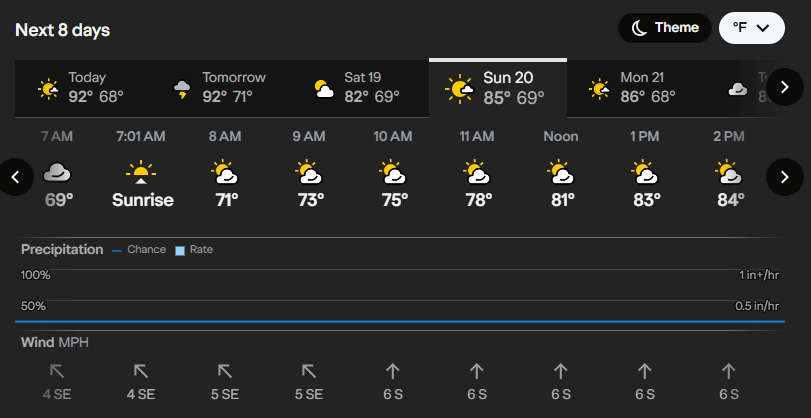
Task: Select the Tomorrow forecast tab
Action: click(219, 88)
